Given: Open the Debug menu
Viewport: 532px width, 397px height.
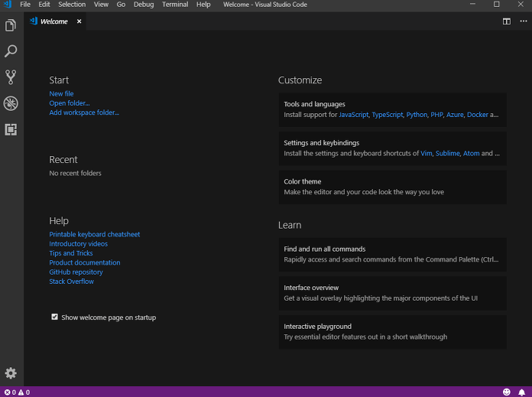Looking at the screenshot, I should (x=144, y=5).
